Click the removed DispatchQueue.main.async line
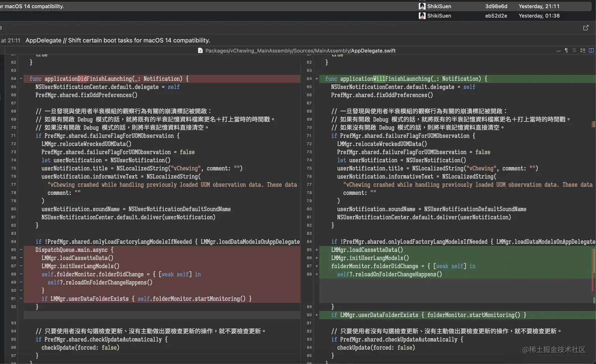 click(162, 250)
